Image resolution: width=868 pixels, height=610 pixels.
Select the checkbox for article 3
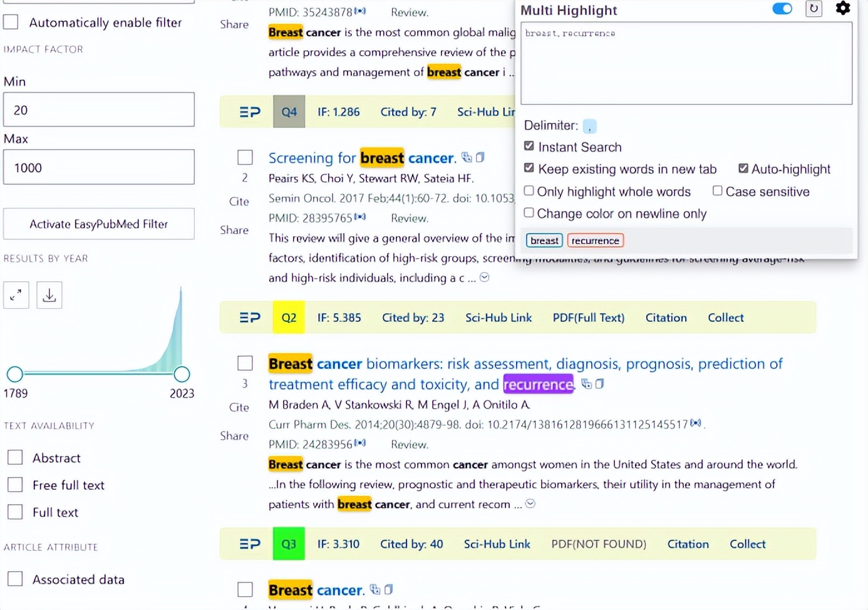click(245, 363)
